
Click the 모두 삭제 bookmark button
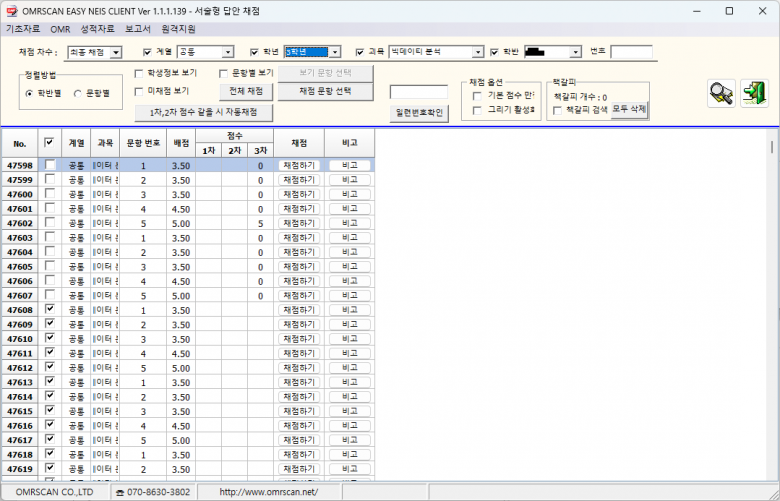pos(629,108)
